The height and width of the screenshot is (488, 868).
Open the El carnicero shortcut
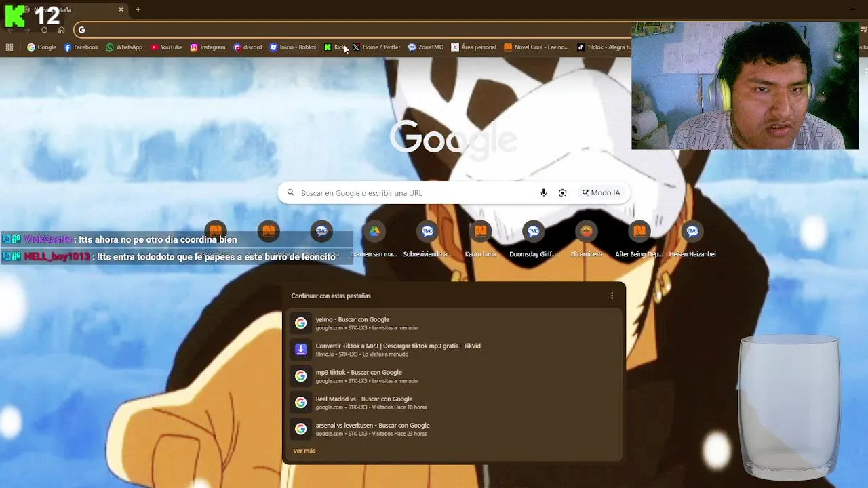(586, 239)
